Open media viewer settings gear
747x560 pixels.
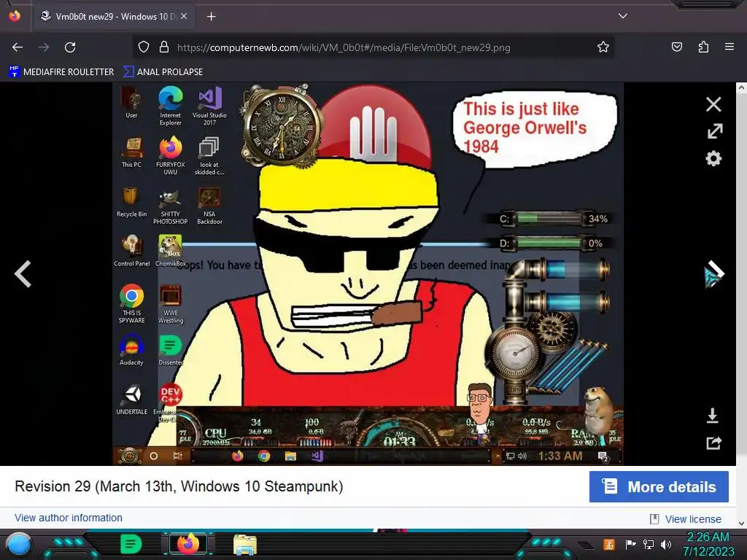pyautogui.click(x=713, y=158)
